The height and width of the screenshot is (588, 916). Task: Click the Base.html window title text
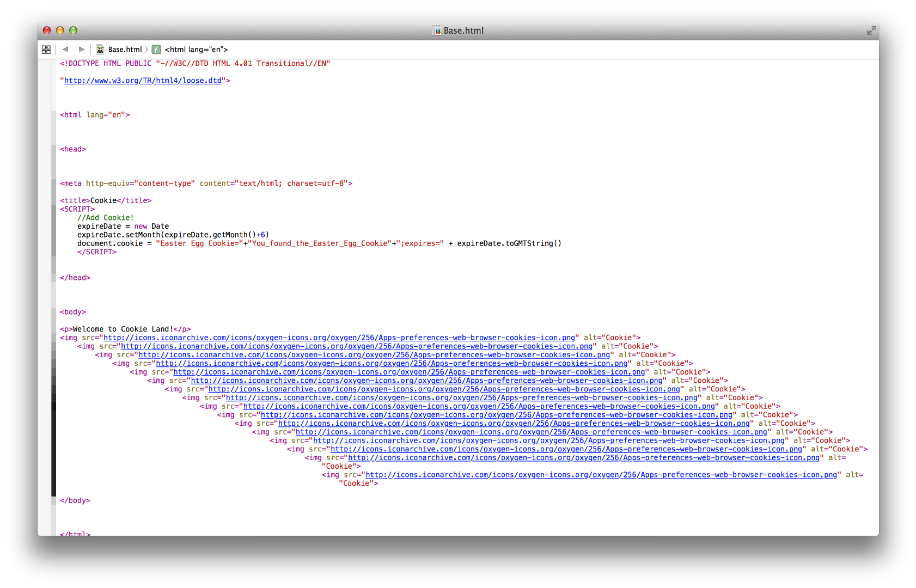pyautogui.click(x=463, y=30)
